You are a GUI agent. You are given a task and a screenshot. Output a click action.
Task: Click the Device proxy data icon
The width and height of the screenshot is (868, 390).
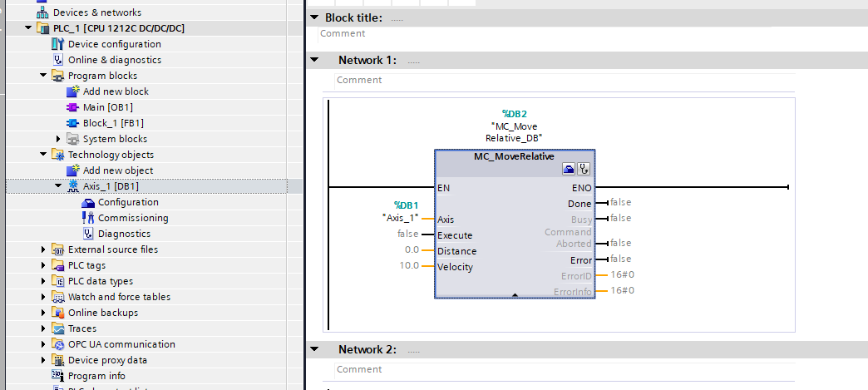point(57,360)
